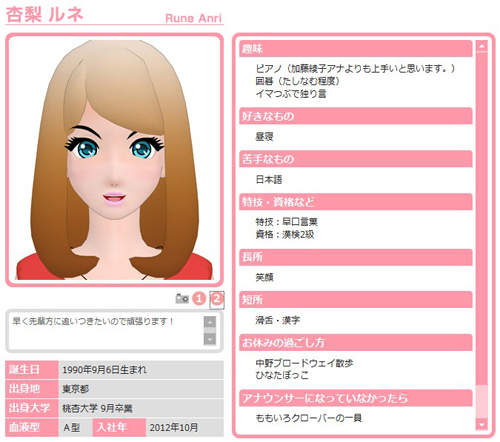The height and width of the screenshot is (442, 500).
Task: Click the comment text about 先輩方
Action: [x=93, y=321]
